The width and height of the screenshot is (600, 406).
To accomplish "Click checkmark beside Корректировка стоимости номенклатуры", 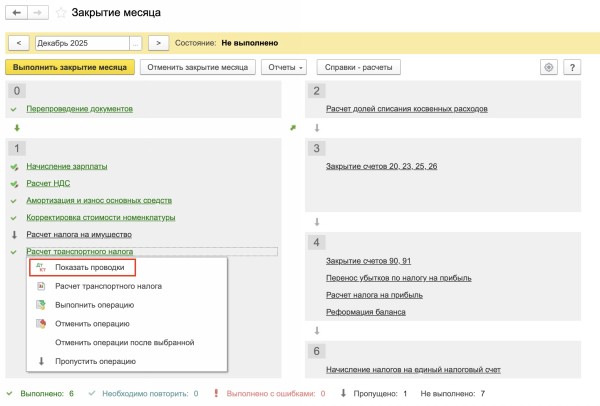I will (x=14, y=218).
